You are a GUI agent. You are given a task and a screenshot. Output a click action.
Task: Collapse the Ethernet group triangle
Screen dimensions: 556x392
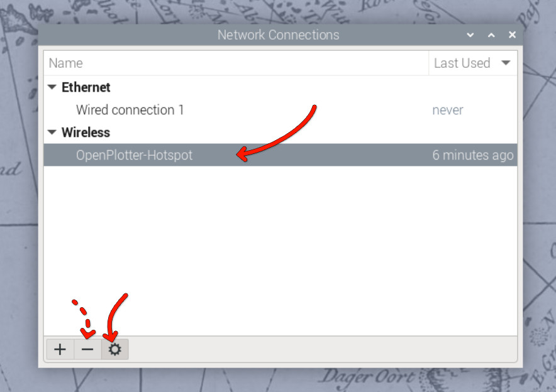(52, 87)
